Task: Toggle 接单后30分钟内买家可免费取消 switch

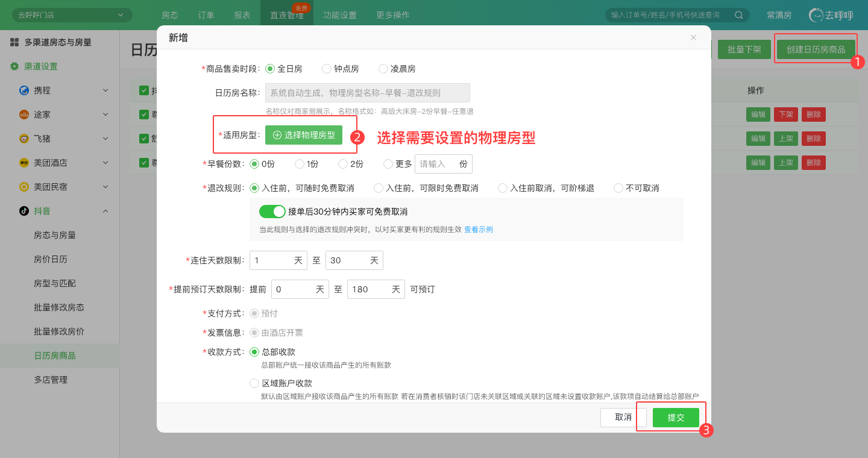Action: pyautogui.click(x=272, y=212)
